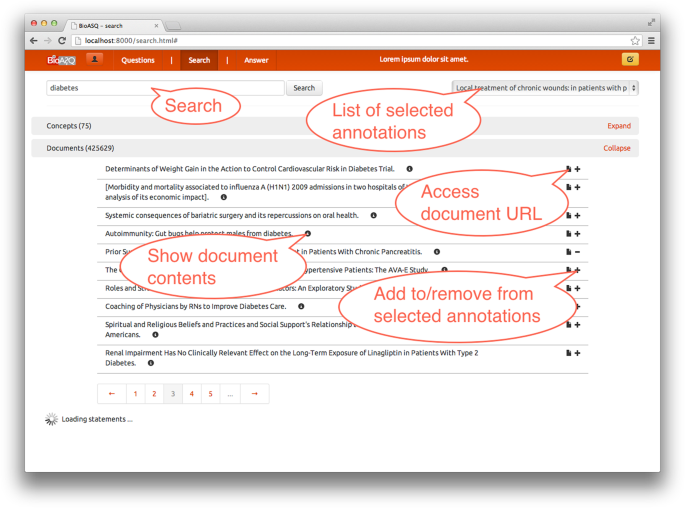Add bariatric surgery document to annotations

point(577,216)
